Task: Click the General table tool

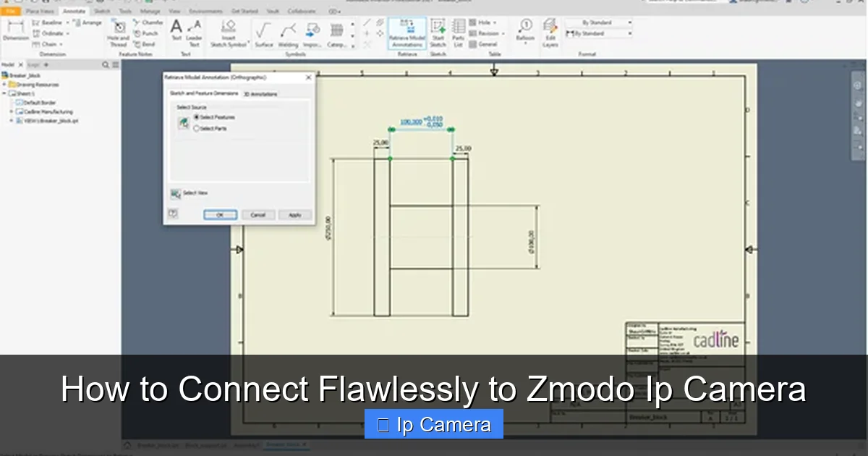Action: pyautogui.click(x=483, y=44)
